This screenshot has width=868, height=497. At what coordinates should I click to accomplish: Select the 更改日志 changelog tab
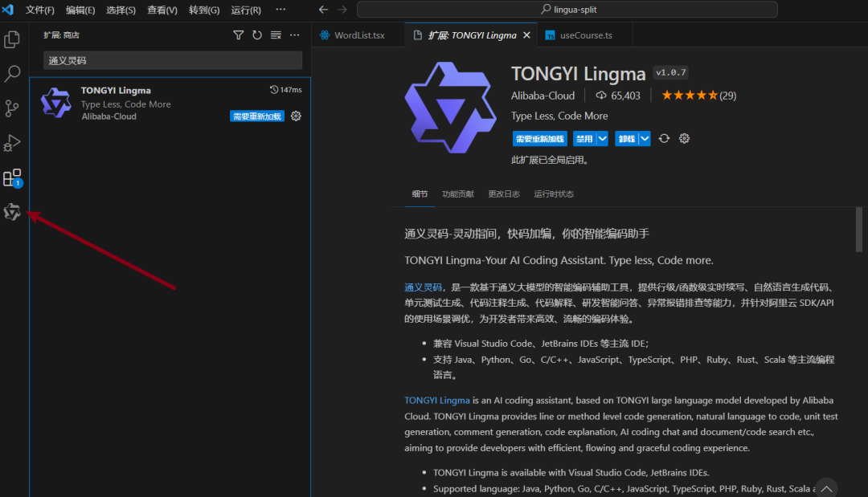pos(504,194)
